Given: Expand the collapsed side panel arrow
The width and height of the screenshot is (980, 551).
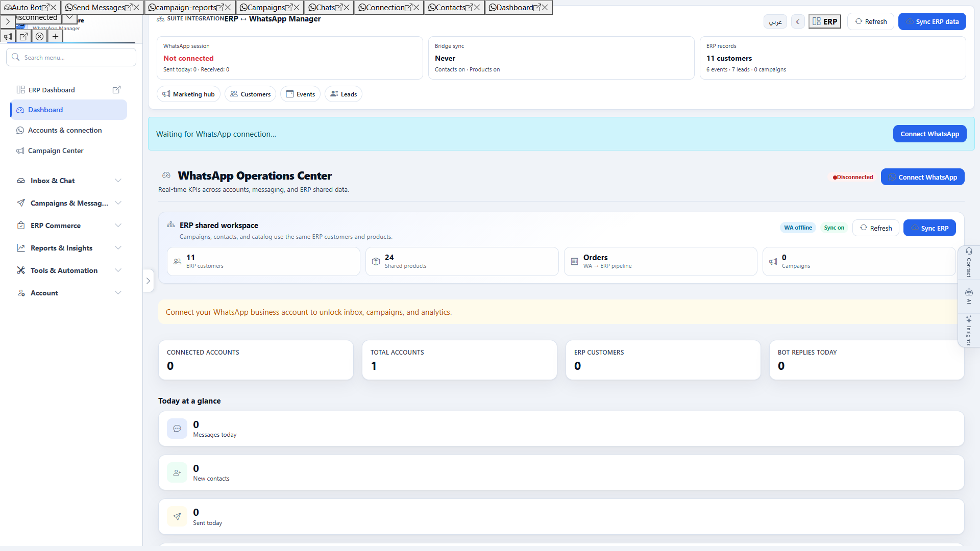Looking at the screenshot, I should point(148,281).
